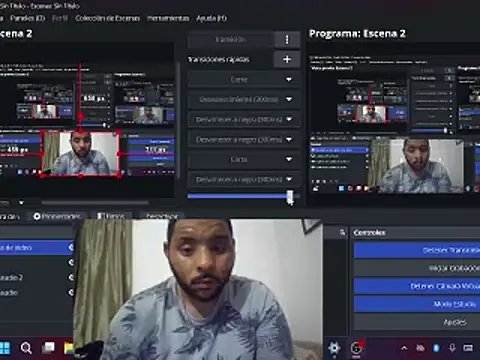Screen dimensions: 480x360
Task: Click the Desactivar source button
Action: tap(162, 216)
